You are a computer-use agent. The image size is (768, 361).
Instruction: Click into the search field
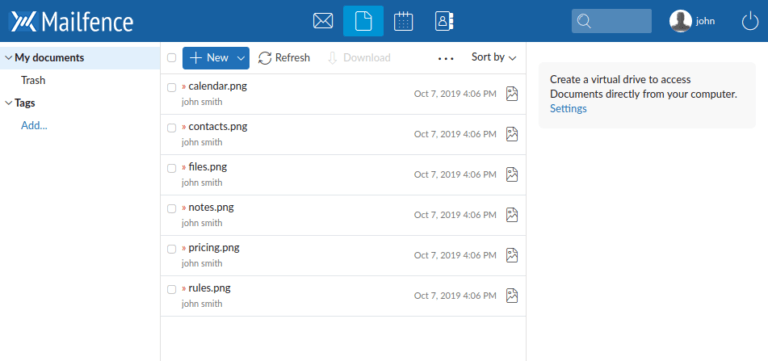pos(612,21)
